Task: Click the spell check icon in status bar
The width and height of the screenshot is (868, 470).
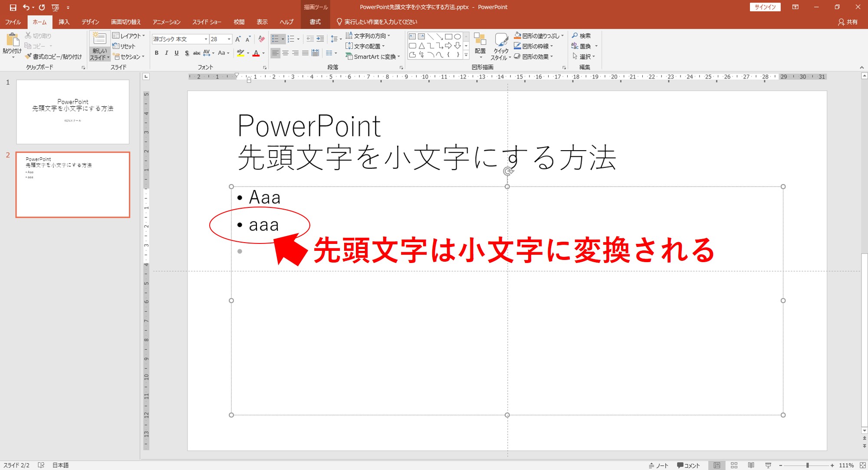Action: pyautogui.click(x=41, y=465)
